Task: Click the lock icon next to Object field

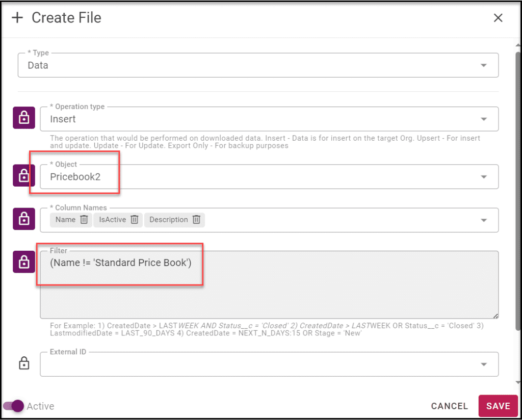Action: pos(24,175)
